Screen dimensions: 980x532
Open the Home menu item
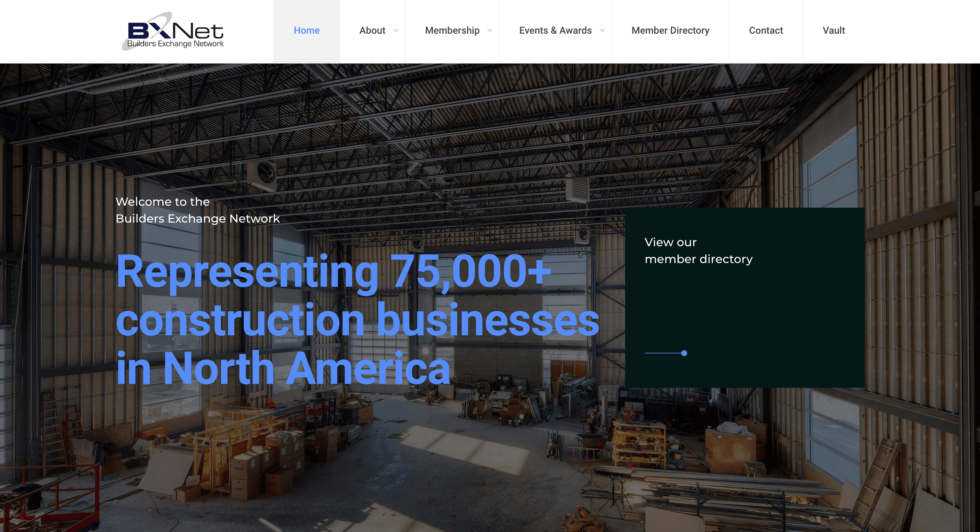click(307, 31)
